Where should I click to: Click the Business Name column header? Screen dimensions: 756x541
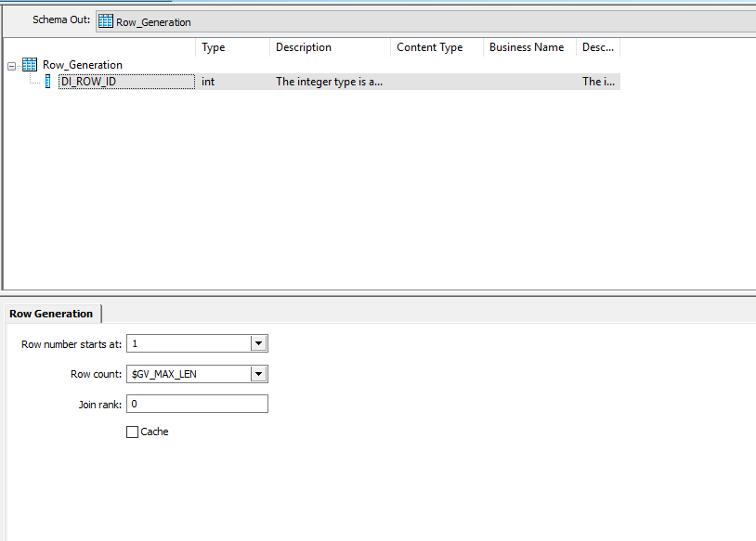tap(530, 47)
